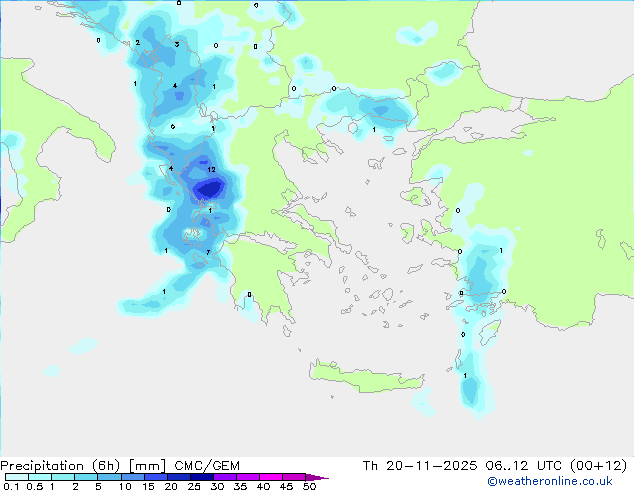The image size is (634, 490).
Task: Click the legend swatch between 0.1 and 0.5
Action: (x=17, y=477)
